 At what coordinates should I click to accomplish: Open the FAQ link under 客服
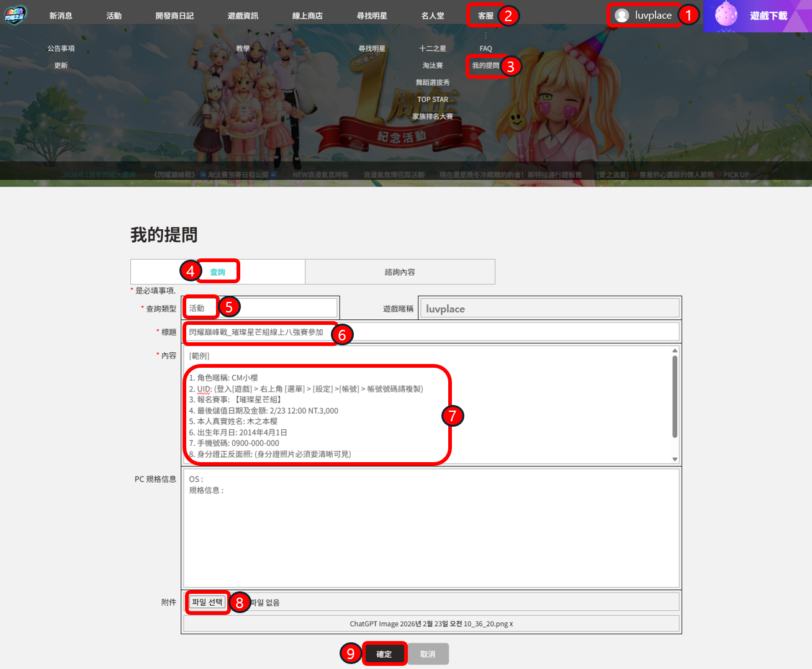(485, 48)
